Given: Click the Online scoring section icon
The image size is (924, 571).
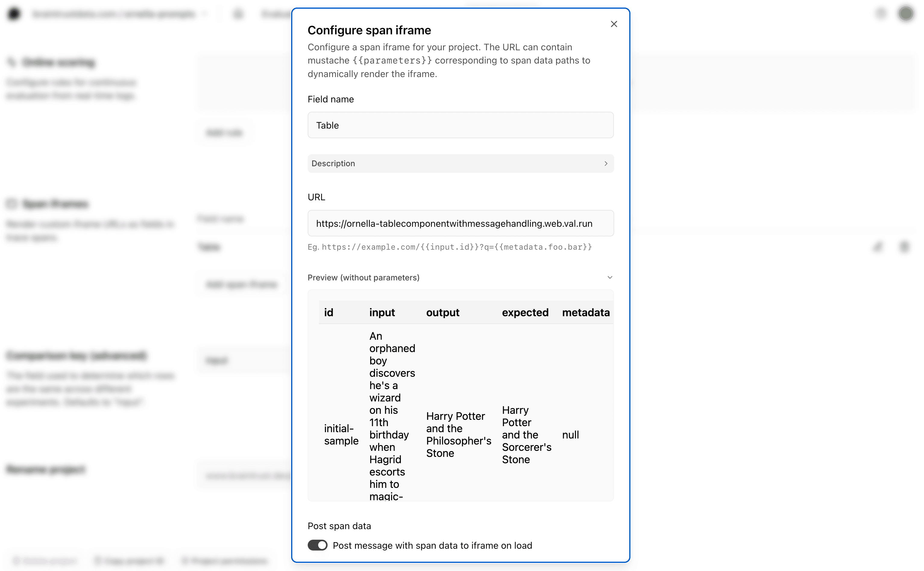Looking at the screenshot, I should click(11, 62).
